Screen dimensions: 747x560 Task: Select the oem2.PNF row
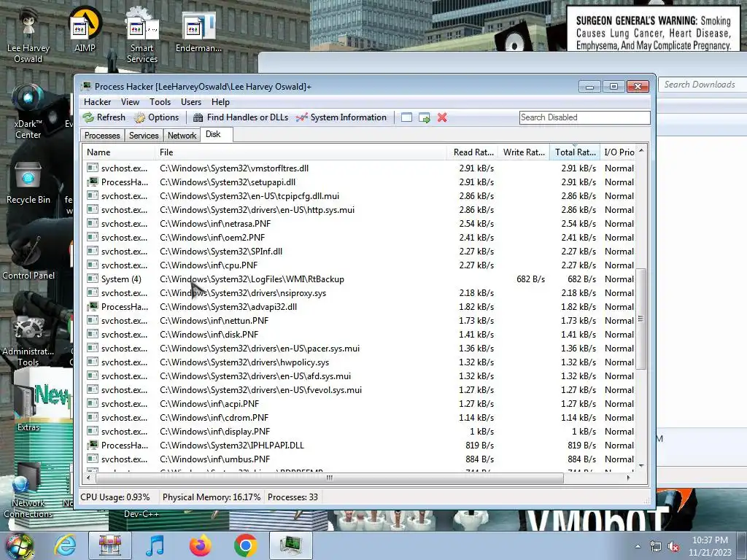coord(360,237)
